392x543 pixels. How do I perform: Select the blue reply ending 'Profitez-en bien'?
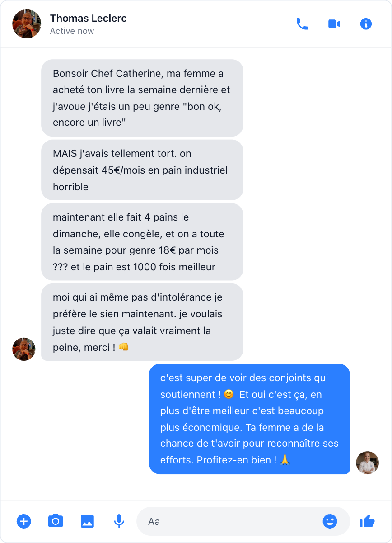click(250, 419)
